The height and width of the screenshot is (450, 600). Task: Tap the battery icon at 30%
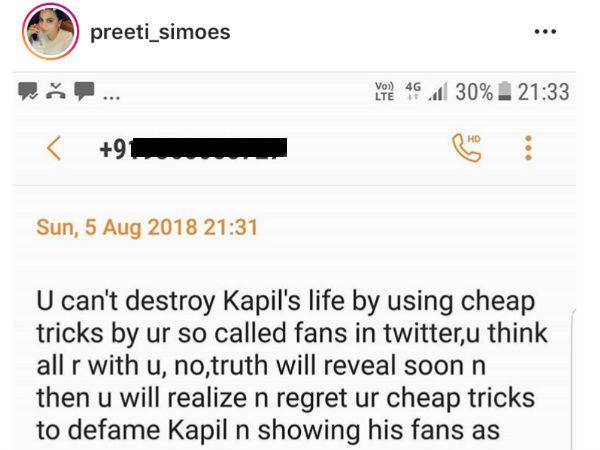click(506, 92)
